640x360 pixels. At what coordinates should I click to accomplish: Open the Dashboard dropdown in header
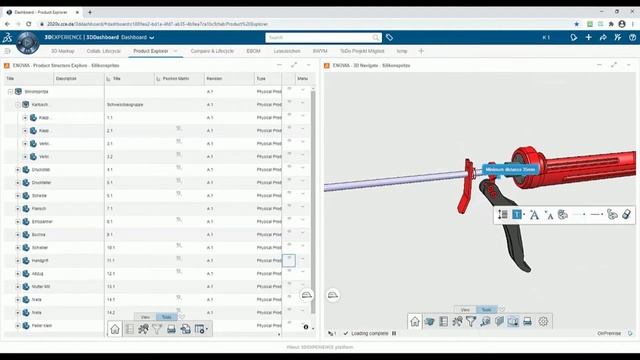pyautogui.click(x=152, y=38)
